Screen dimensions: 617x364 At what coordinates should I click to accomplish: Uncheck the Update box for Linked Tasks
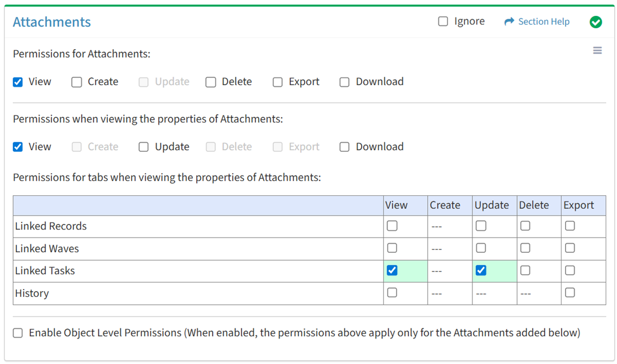481,270
